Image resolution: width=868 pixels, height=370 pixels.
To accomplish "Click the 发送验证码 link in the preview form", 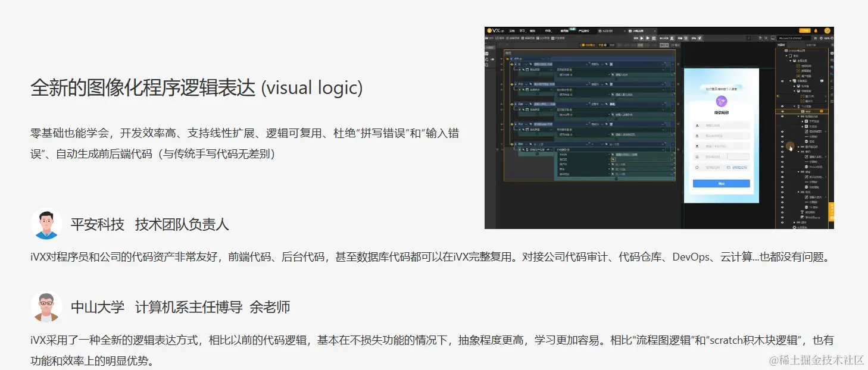I will coord(739,167).
